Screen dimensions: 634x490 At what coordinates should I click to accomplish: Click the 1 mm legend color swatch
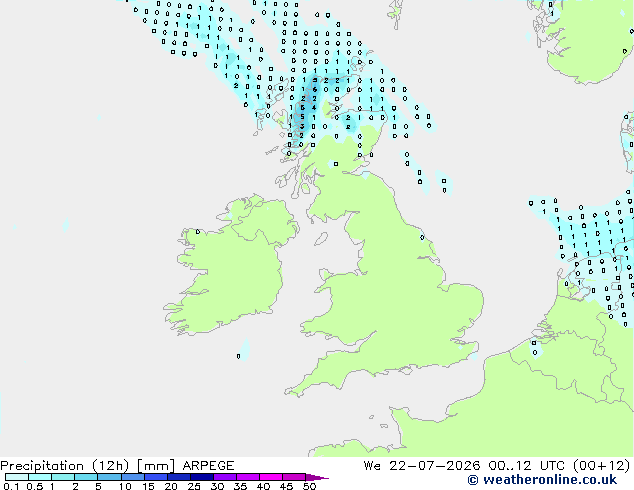coord(63,477)
